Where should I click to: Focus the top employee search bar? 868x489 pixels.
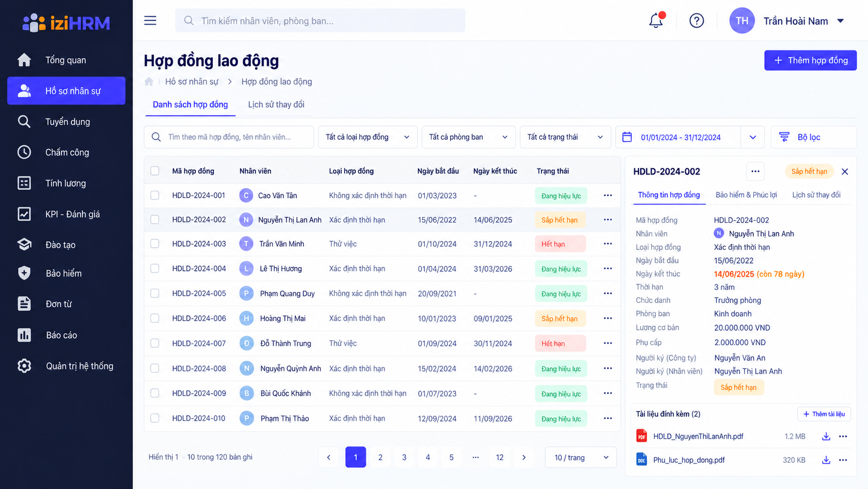tap(320, 21)
